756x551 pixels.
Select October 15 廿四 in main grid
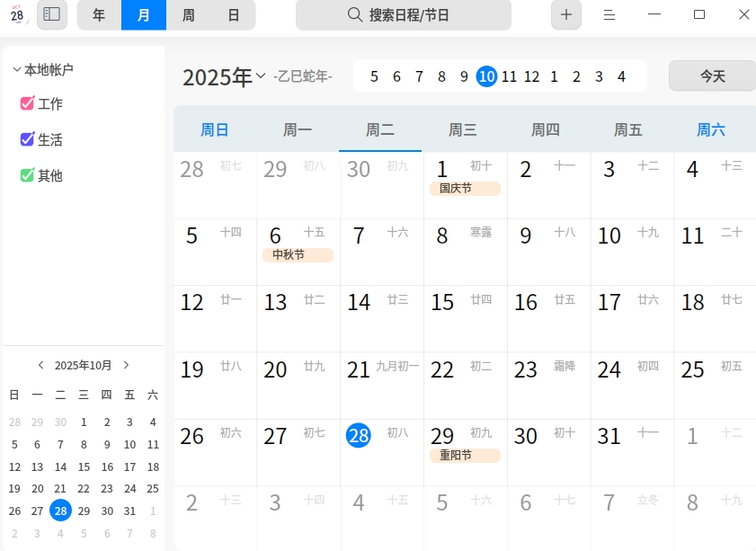pos(466,318)
